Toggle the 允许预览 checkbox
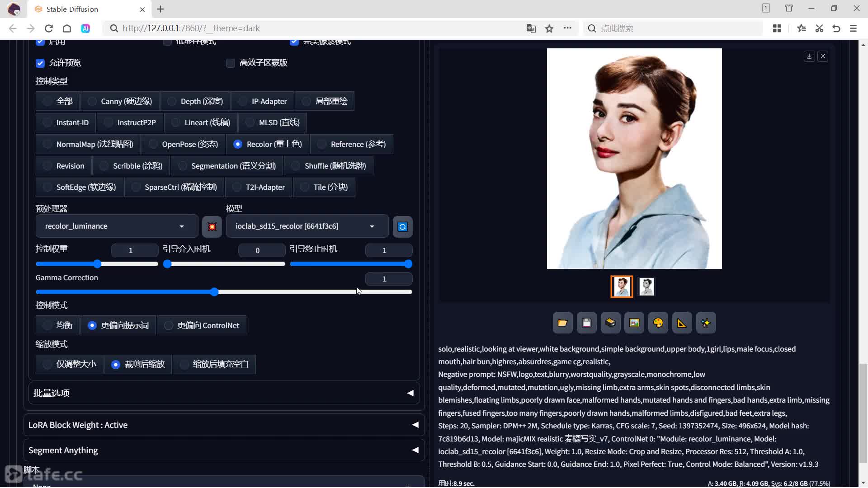The height and width of the screenshot is (488, 868). point(40,63)
